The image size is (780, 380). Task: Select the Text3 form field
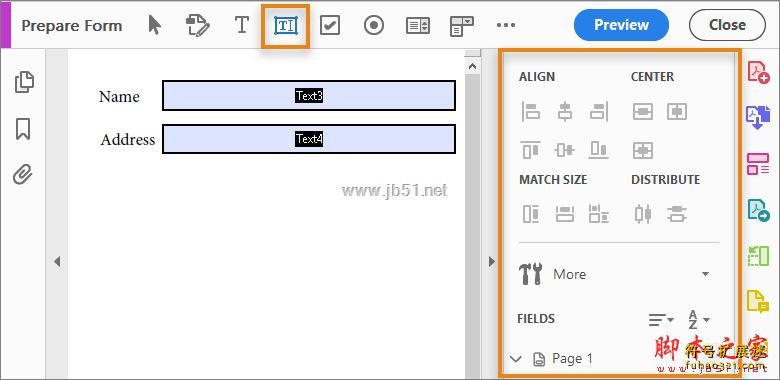tap(309, 95)
